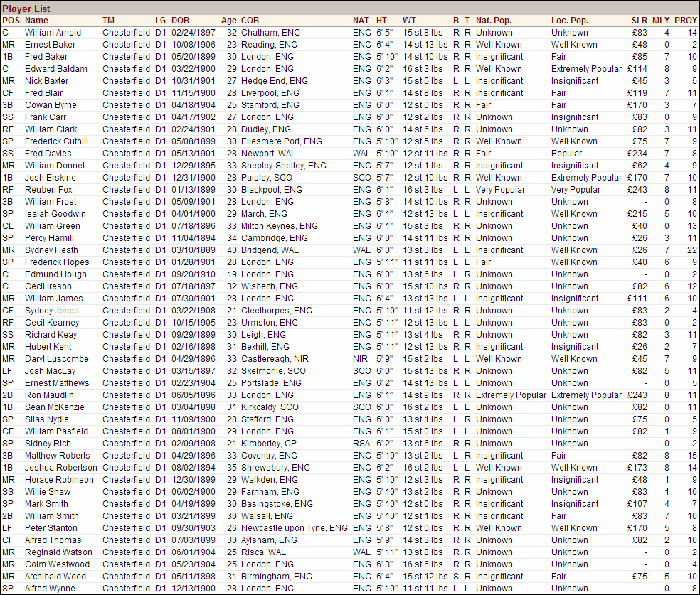This screenshot has width=700, height=595.
Task: Sort by the Age column header
Action: pyautogui.click(x=228, y=21)
